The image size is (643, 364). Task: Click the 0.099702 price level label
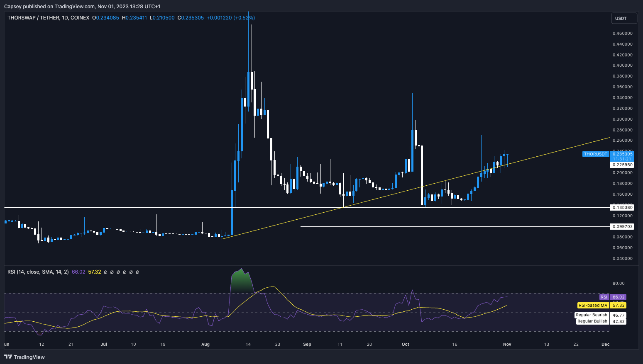pyautogui.click(x=622, y=226)
